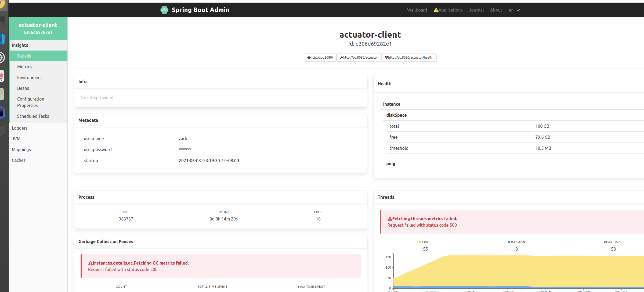Open the Settings gear in the dock
This screenshot has width=644, height=292.
pyautogui.click(x=2, y=57)
